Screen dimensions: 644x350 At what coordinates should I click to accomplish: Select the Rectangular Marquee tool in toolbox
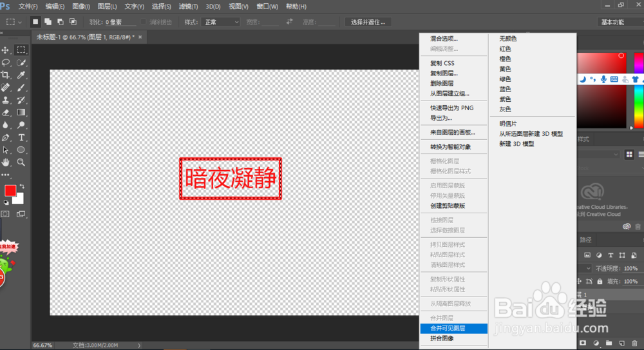[21, 50]
